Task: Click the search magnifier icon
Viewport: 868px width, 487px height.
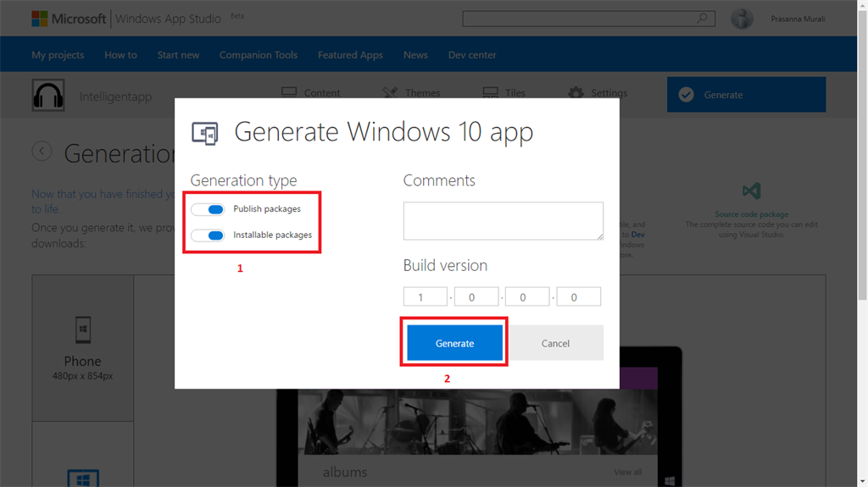Action: [702, 19]
